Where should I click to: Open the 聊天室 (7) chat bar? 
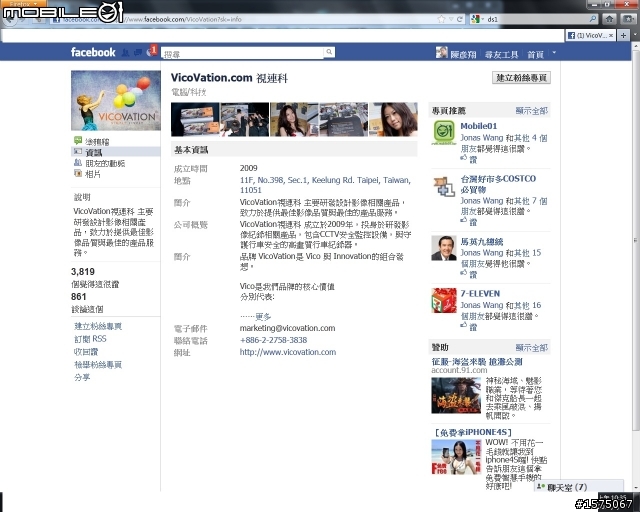pos(579,487)
